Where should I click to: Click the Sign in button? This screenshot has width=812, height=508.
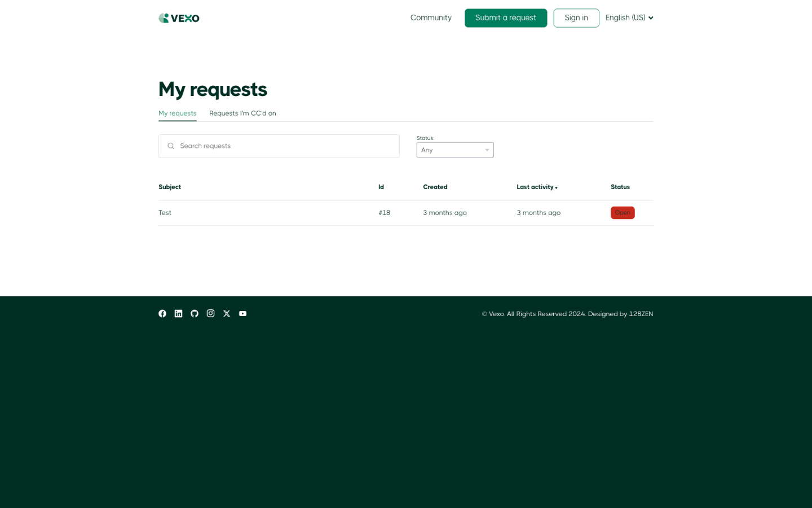click(576, 18)
